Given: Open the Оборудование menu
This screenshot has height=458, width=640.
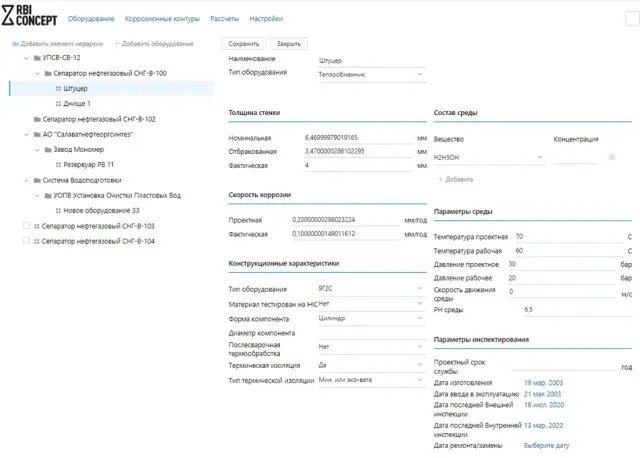Looking at the screenshot, I should pyautogui.click(x=91, y=19).
